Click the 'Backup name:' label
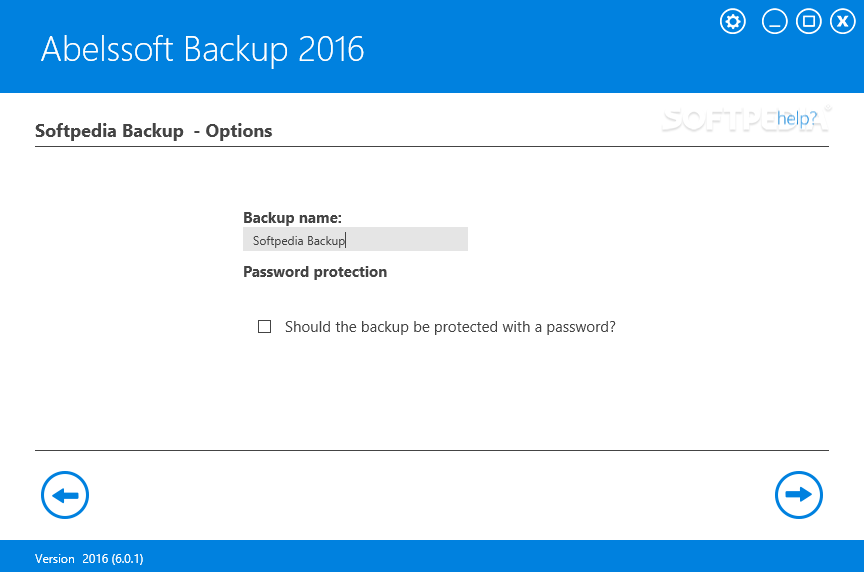Viewport: 864px width, 572px height. [x=292, y=218]
